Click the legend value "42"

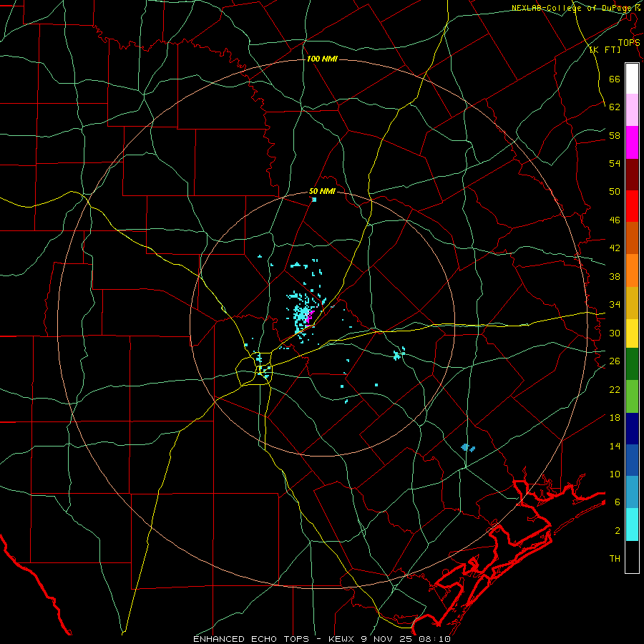point(615,248)
